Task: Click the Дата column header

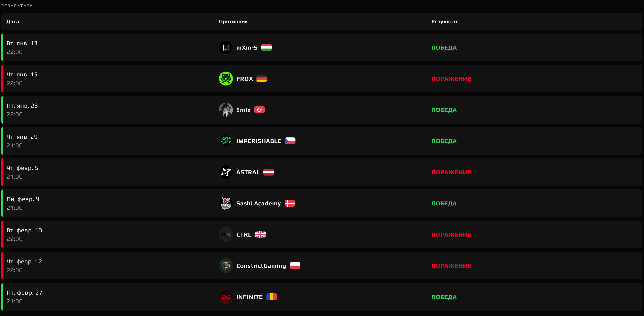Action: (13, 21)
